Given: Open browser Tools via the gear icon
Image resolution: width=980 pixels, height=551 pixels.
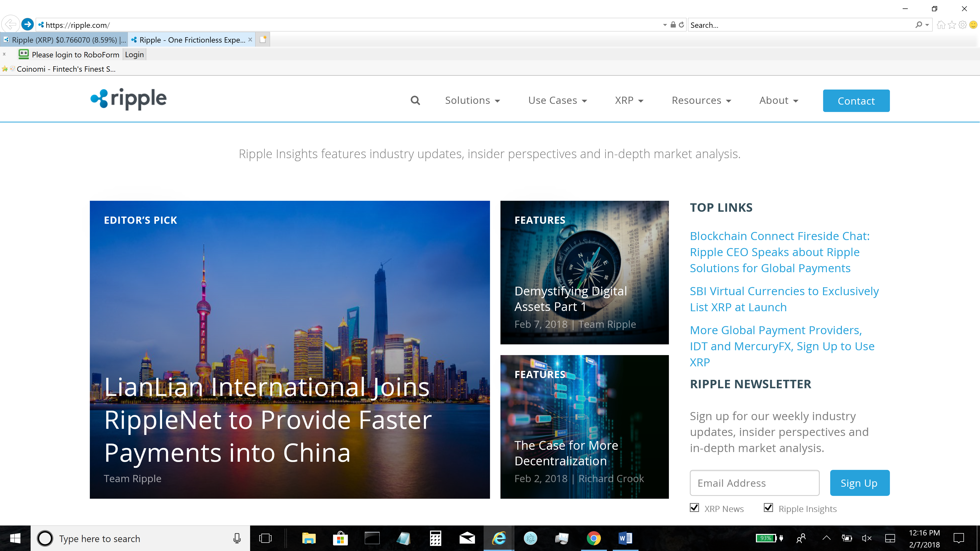Looking at the screenshot, I should 962,25.
